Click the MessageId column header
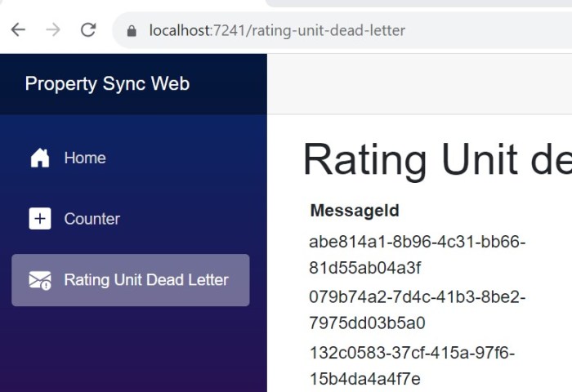The height and width of the screenshot is (392, 572). coord(355,211)
